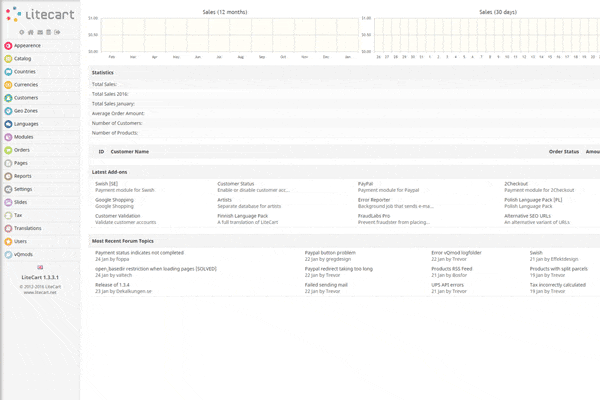600x400 pixels.
Task: Select the 'Total Sales 2016:' statistic row
Action: click(344, 94)
